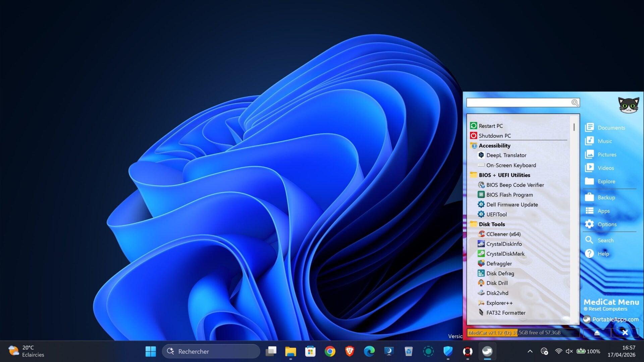Toggle mute via taskbar volume icon

(x=569, y=351)
